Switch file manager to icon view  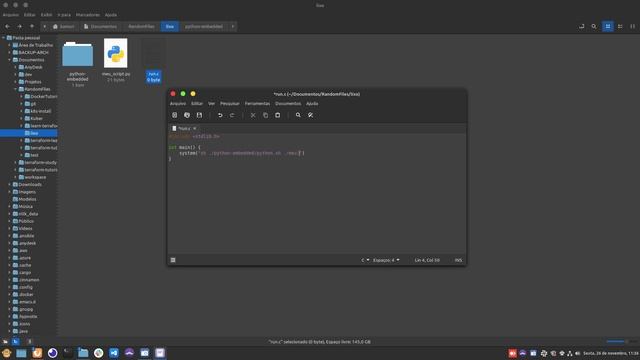click(x=608, y=26)
